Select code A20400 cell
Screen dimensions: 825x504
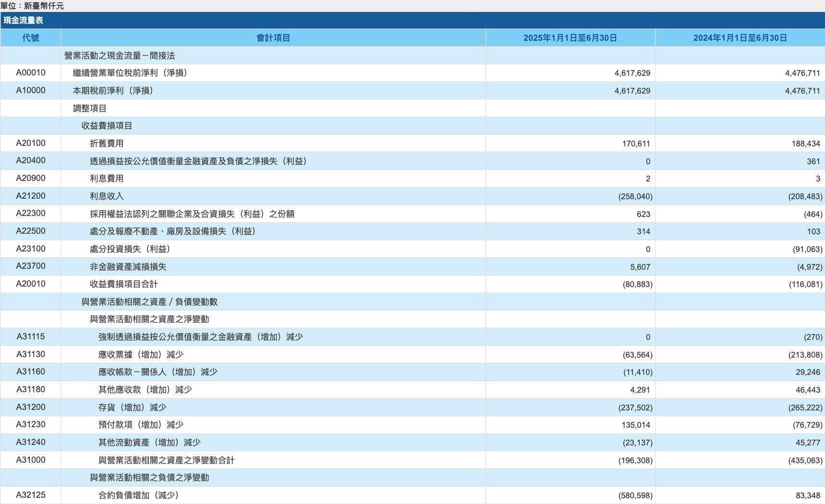point(31,161)
